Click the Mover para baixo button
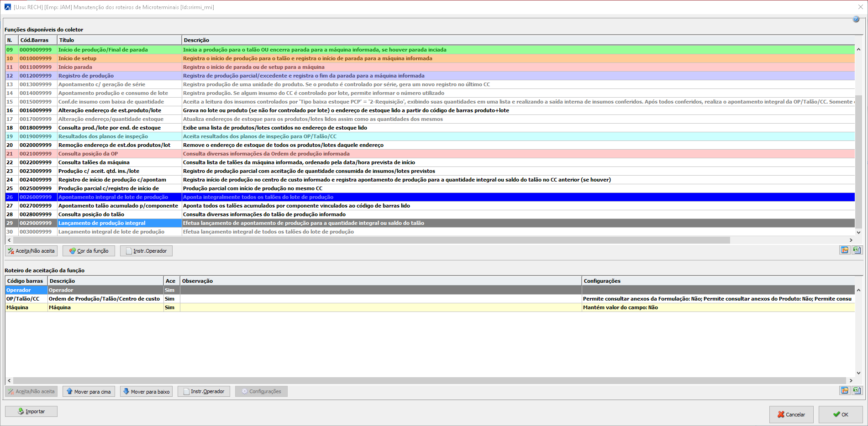 (146, 391)
